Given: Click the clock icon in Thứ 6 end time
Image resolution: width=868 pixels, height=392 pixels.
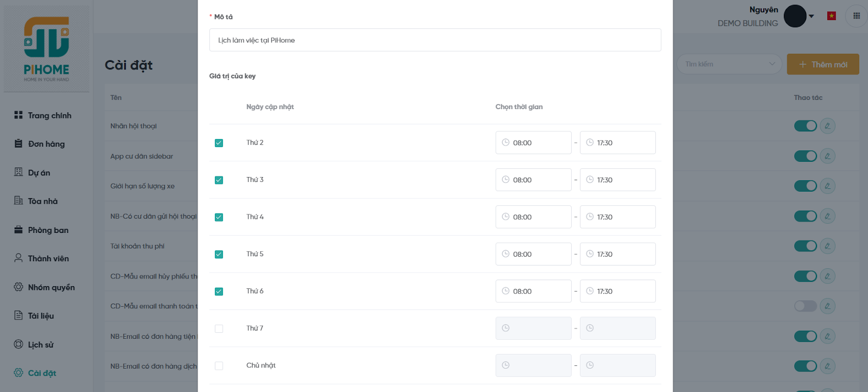Looking at the screenshot, I should (x=590, y=291).
